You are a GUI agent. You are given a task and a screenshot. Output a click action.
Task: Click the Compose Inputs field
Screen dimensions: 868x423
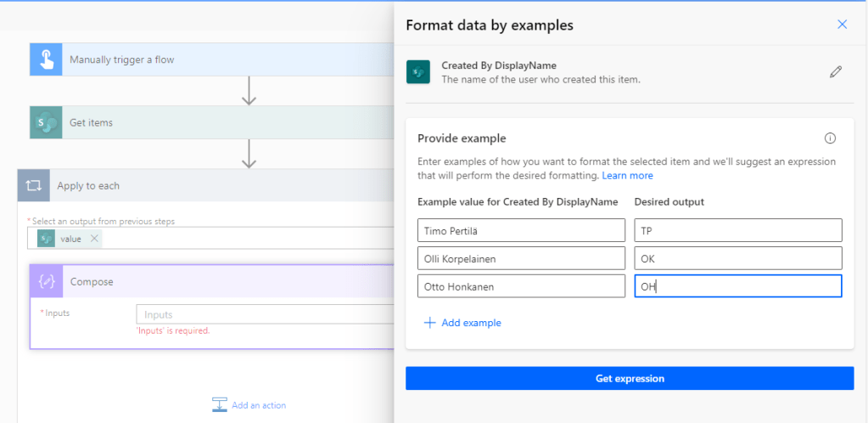(265, 314)
